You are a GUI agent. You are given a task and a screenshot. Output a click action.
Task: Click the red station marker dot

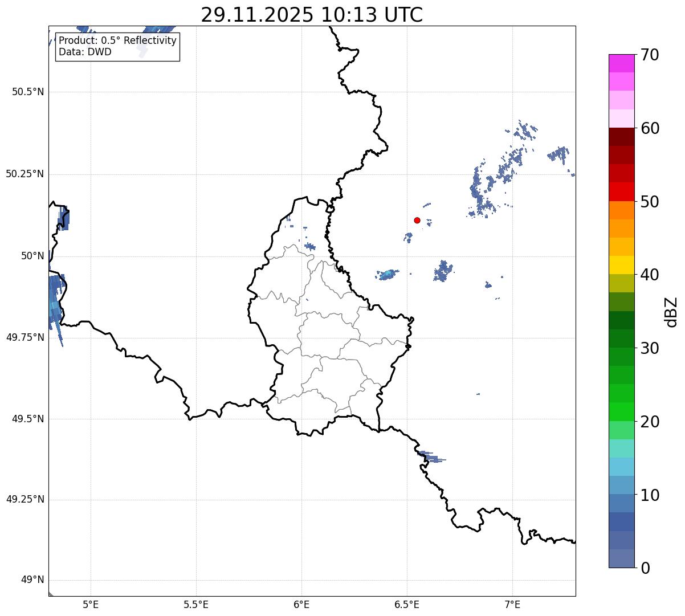417,220
